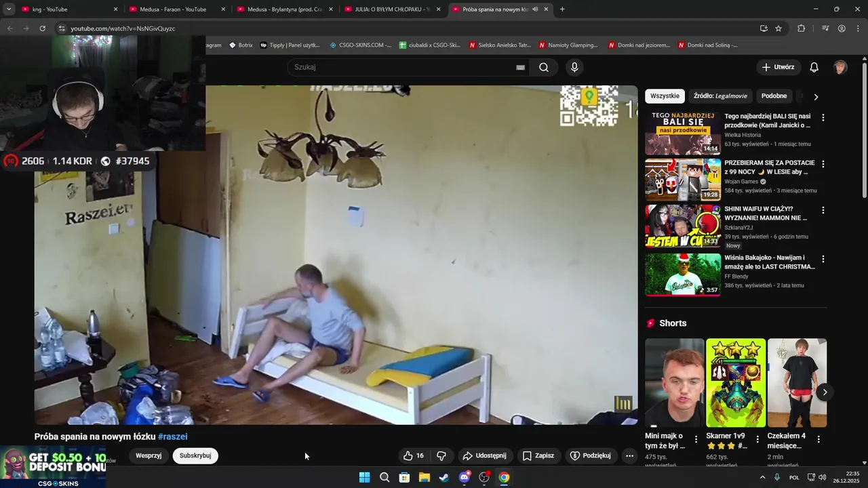This screenshot has height=488, width=868.
Task: Open options for SHINI WAIFU W CIĄŻY video
Action: tap(823, 210)
